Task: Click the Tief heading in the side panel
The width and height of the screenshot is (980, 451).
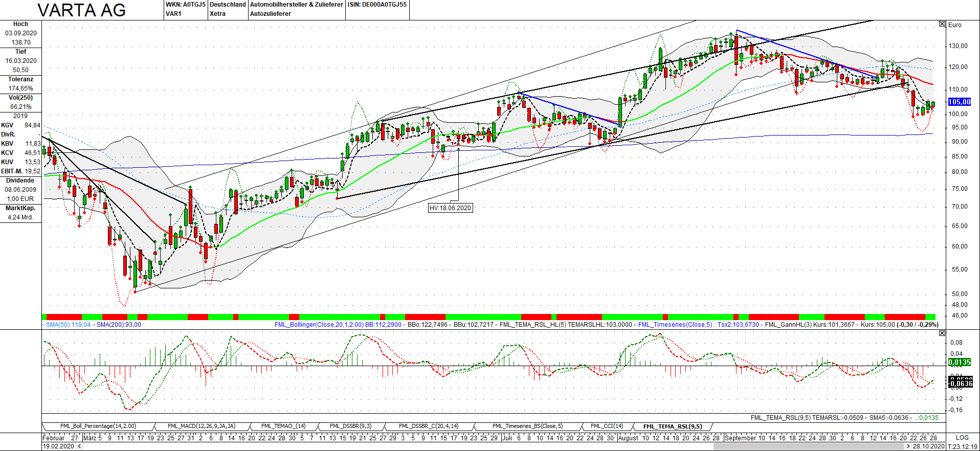Action: pyautogui.click(x=20, y=52)
